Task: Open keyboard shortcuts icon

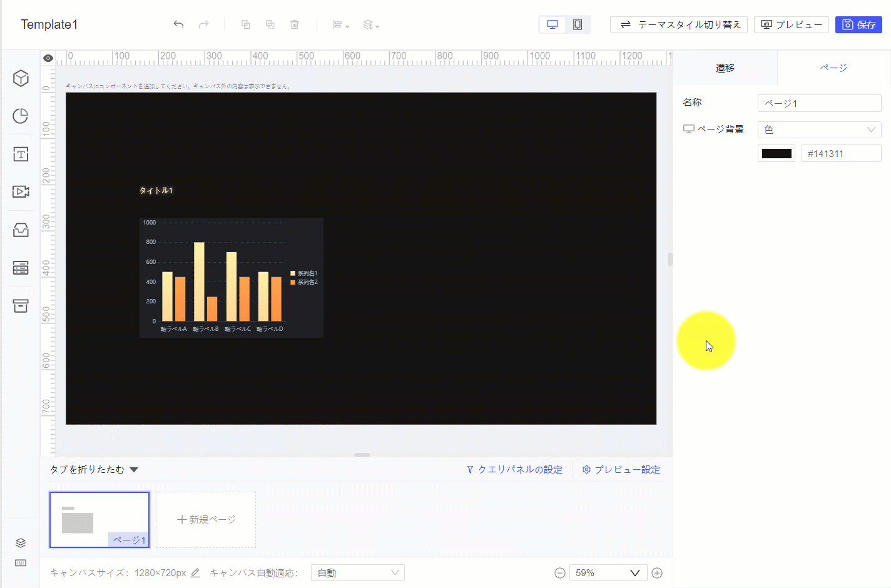Action: coord(21,563)
